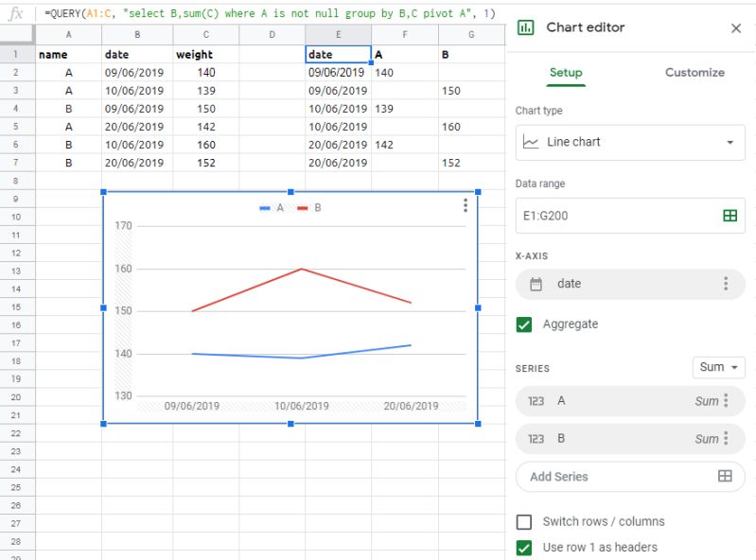Click cell B5 showing 20/06/2019
This screenshot has width=756, height=560.
137,127
